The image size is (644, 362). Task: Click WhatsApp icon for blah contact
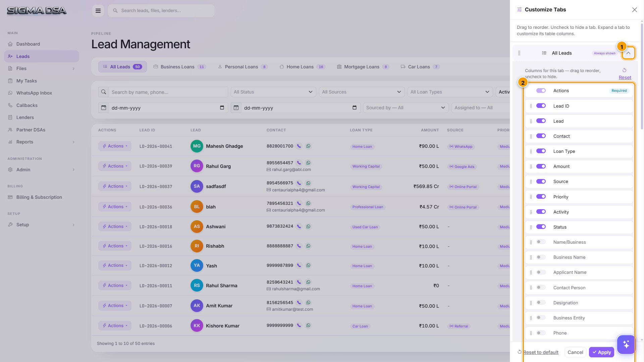[x=308, y=203]
